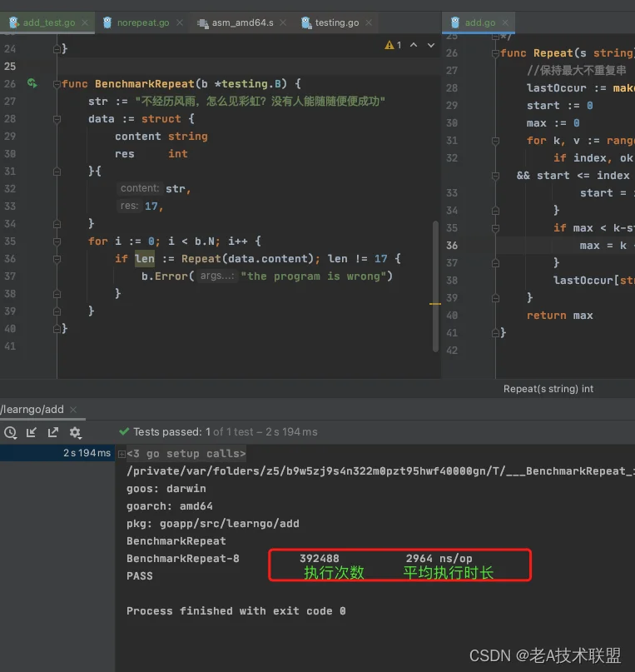
Task: Close the testing.go tab
Action: click(x=369, y=22)
